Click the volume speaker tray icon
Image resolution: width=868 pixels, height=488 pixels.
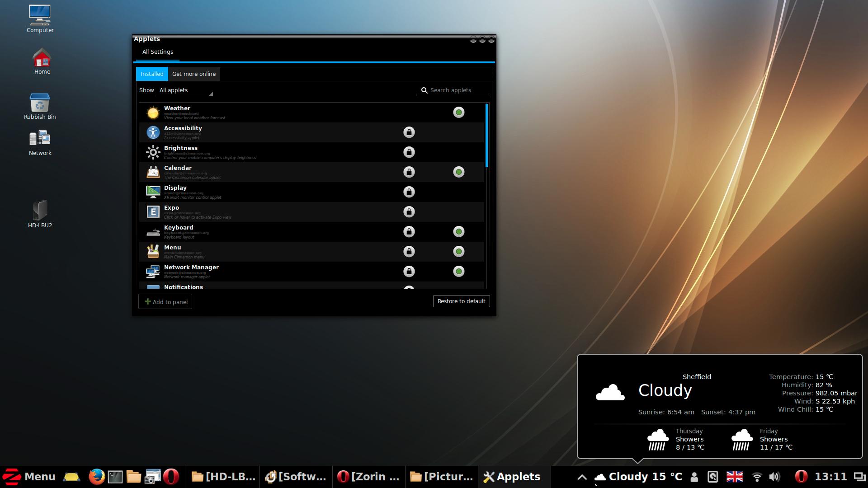tap(774, 477)
